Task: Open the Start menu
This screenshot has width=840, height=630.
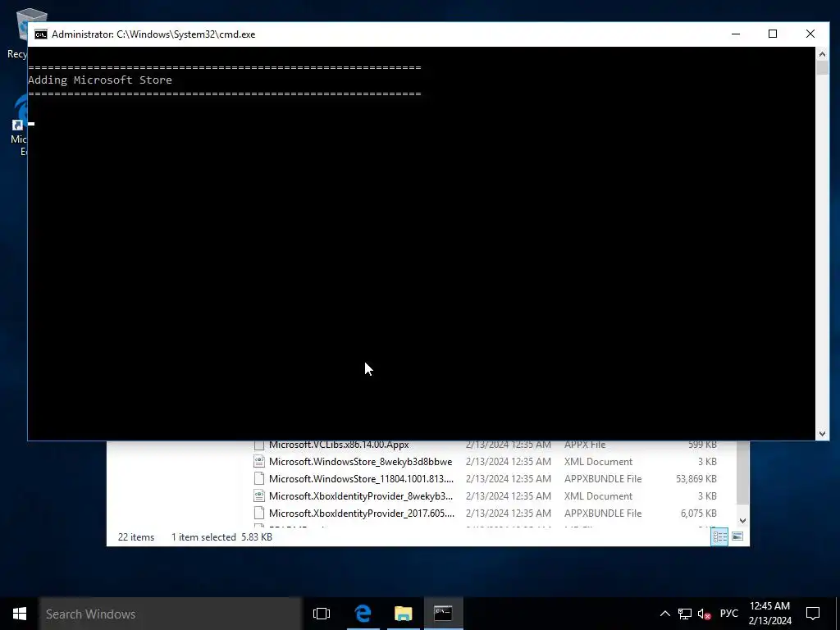Action: (x=20, y=614)
